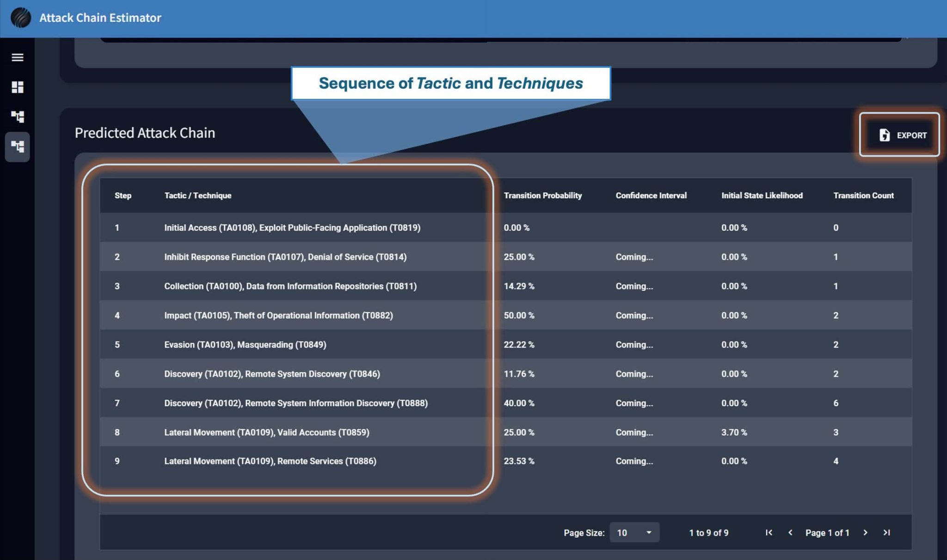Select Remote System Information Discovery (T0888) row
Viewport: 947px width, 560px height.
tap(505, 403)
